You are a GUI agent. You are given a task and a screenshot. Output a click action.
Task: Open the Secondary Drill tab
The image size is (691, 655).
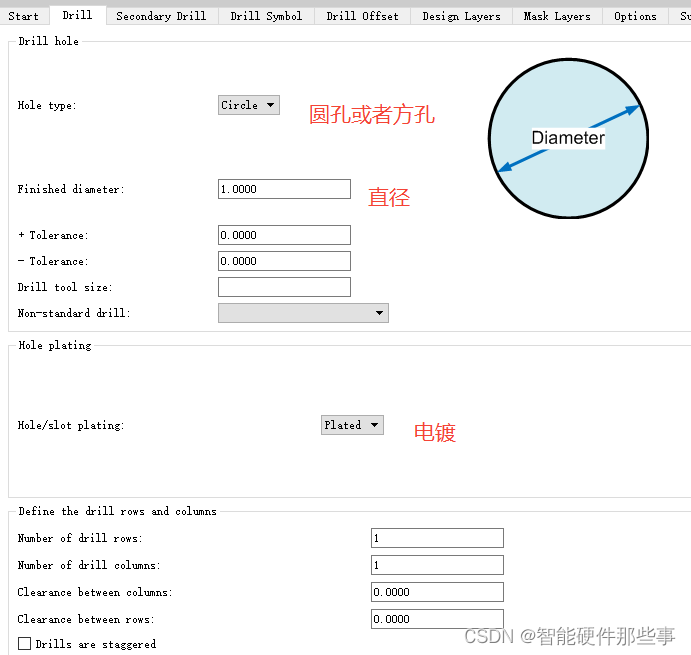coord(161,16)
